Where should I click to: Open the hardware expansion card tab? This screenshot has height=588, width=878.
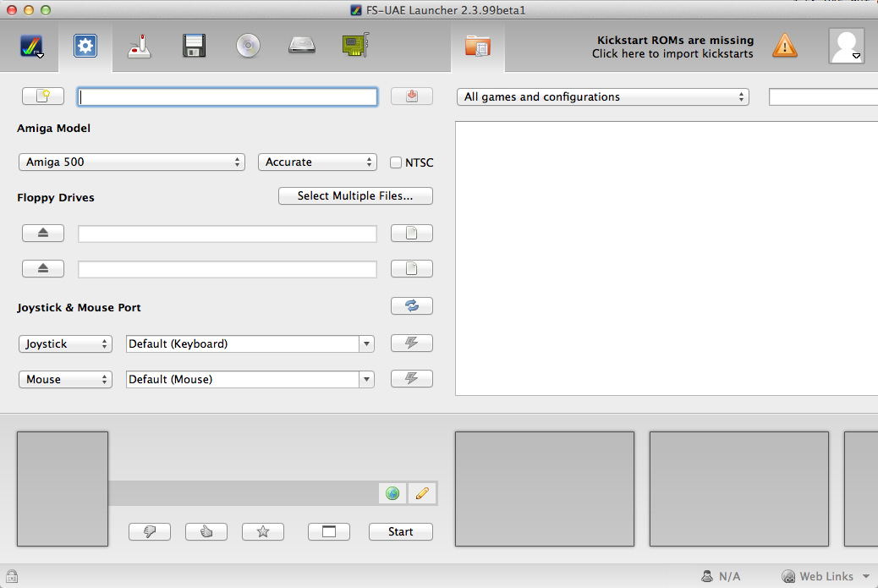coord(355,46)
